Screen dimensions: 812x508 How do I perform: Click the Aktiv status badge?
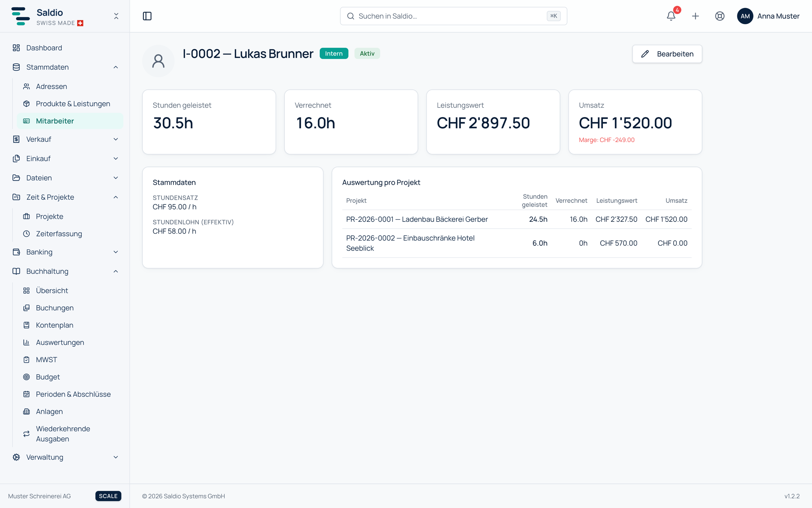367,54
